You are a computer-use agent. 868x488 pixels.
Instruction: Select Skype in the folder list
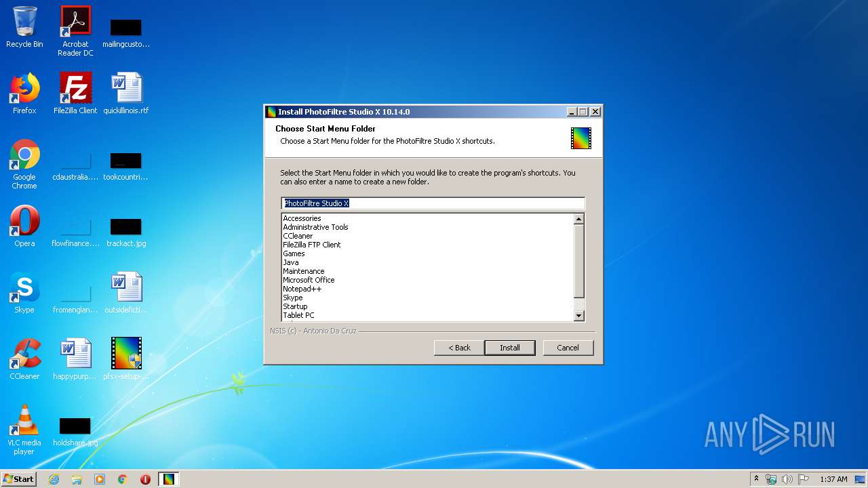click(293, 298)
